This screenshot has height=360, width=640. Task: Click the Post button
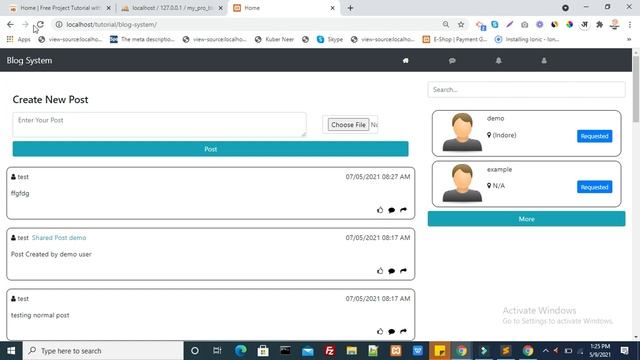(x=211, y=149)
